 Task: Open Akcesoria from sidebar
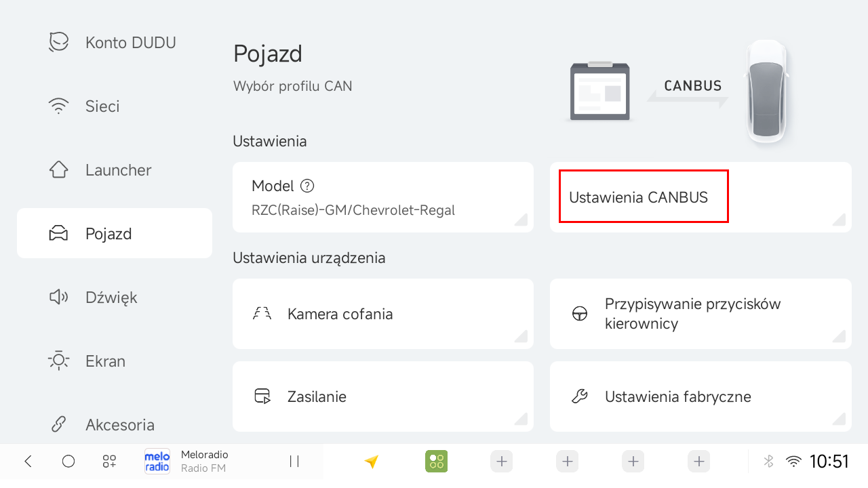pyautogui.click(x=114, y=425)
